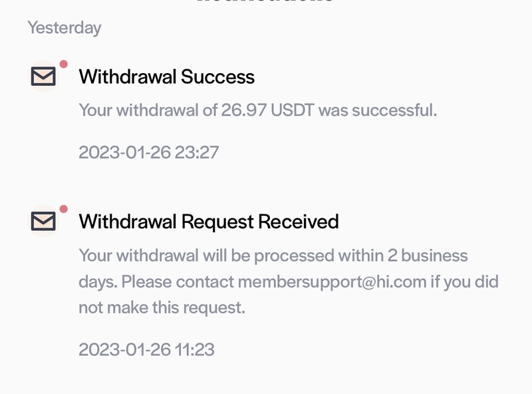Click the membersupport@hi.com email address
The width and height of the screenshot is (532, 394).
[x=332, y=282]
